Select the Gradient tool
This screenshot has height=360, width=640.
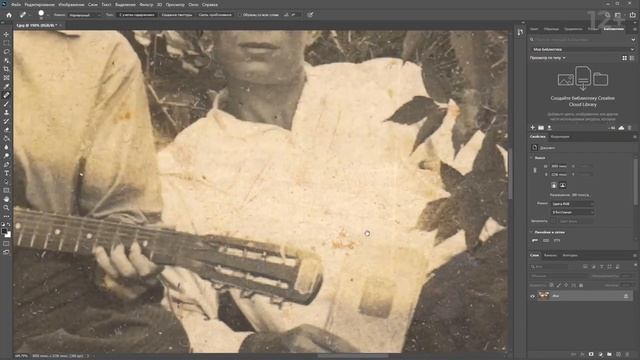coord(6,138)
